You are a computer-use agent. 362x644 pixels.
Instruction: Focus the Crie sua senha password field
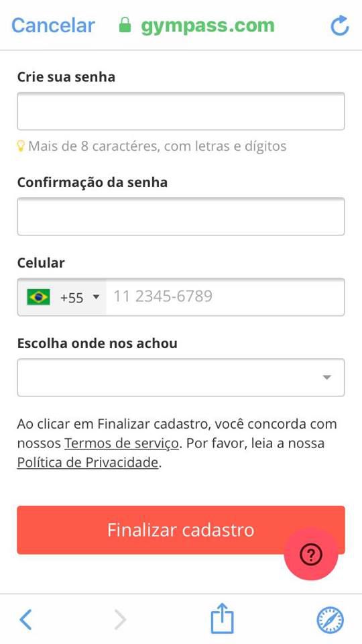click(180, 111)
